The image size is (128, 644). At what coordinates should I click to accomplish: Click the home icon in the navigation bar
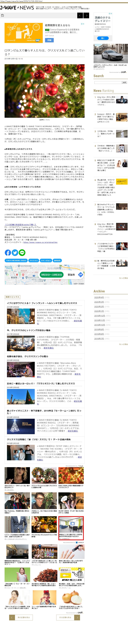pos(3,15)
